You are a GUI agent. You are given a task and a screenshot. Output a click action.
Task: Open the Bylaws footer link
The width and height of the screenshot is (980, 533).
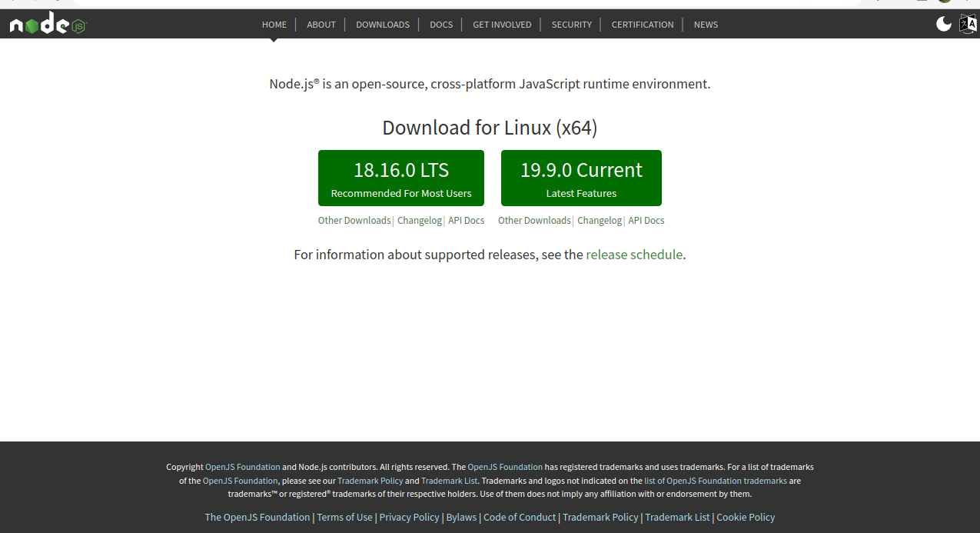point(461,518)
